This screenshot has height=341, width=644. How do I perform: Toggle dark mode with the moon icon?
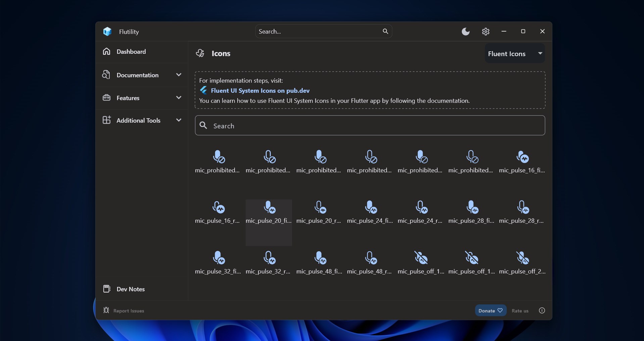[x=465, y=32]
